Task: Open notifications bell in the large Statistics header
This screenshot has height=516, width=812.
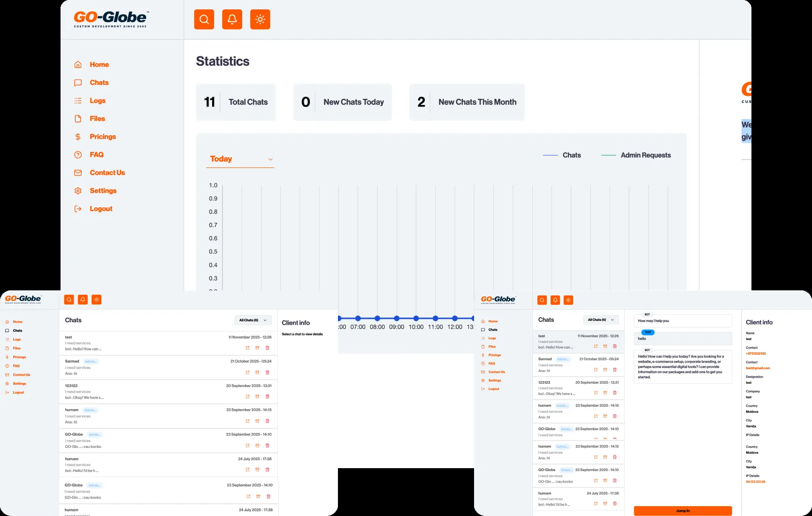Action: point(232,19)
